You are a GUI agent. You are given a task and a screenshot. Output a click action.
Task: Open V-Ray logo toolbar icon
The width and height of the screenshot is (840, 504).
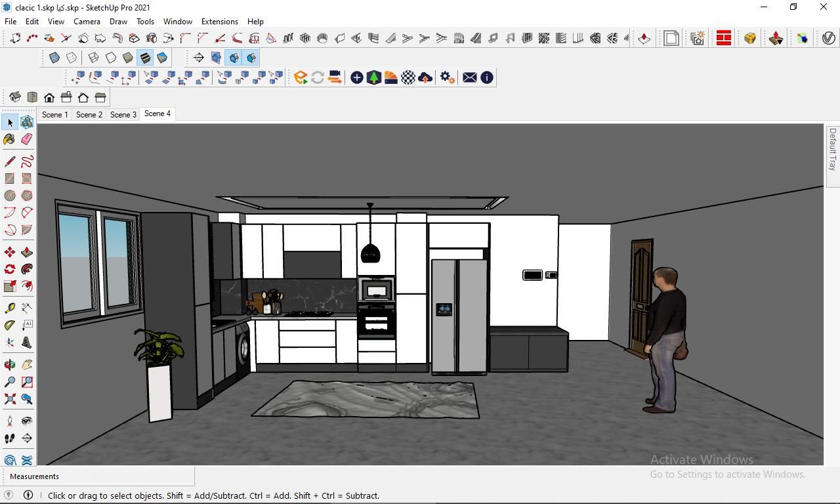point(829,38)
